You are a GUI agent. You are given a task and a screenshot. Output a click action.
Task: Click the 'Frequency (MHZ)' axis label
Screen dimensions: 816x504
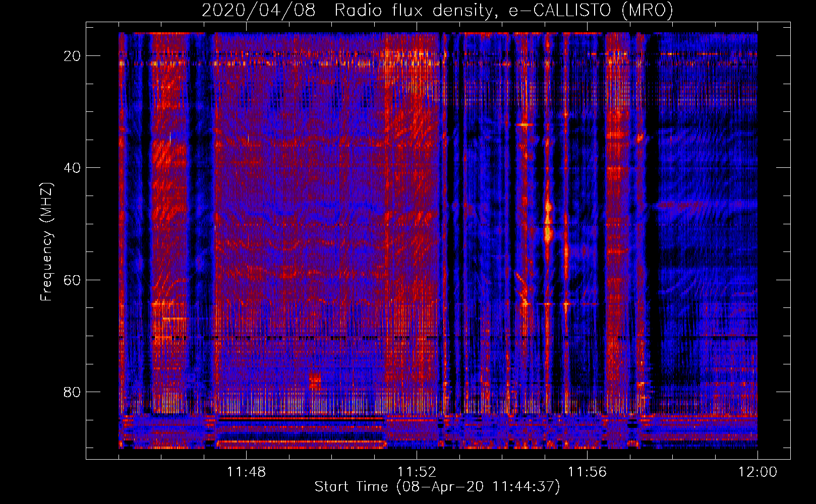[x=46, y=242]
